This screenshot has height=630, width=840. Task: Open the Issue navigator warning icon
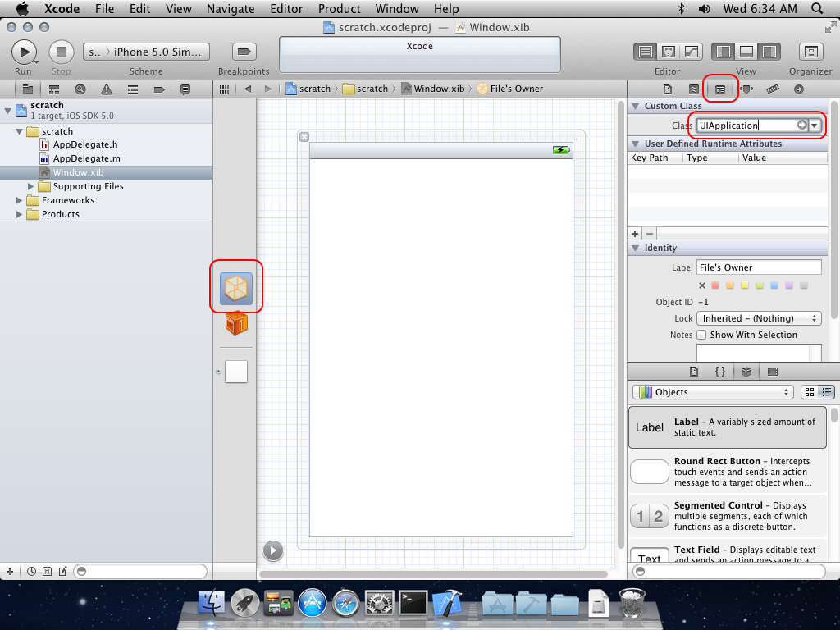107,89
